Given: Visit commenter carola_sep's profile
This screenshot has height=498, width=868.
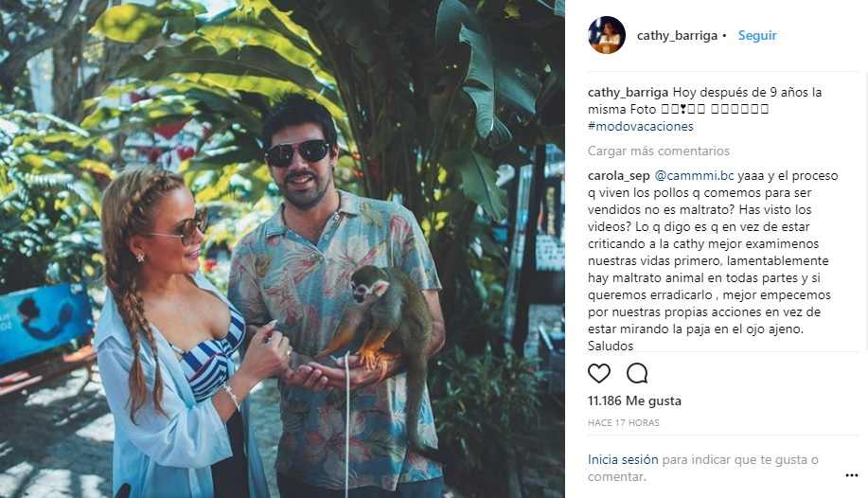Looking at the screenshot, I should (617, 175).
